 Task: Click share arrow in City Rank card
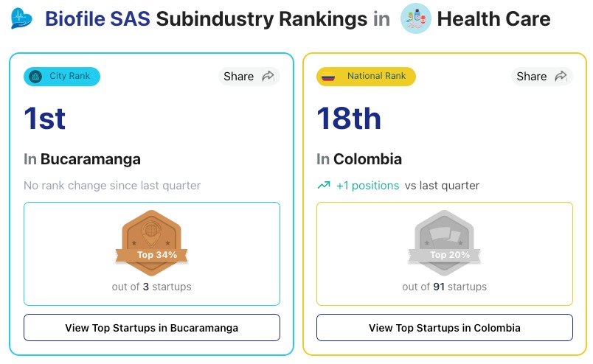coord(268,77)
